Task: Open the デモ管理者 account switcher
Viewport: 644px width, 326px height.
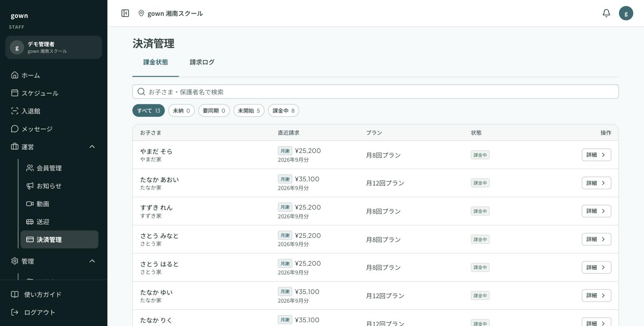Action: (x=54, y=47)
